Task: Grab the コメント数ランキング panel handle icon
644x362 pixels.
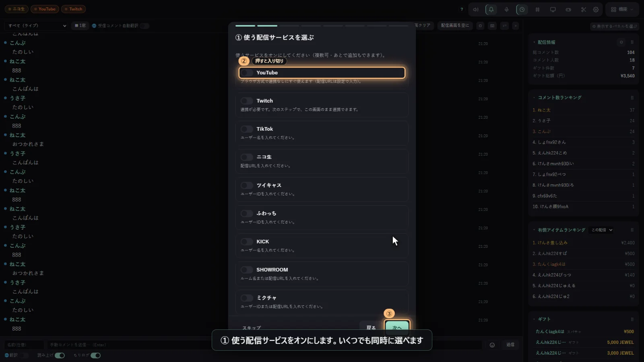Action: (x=632, y=98)
